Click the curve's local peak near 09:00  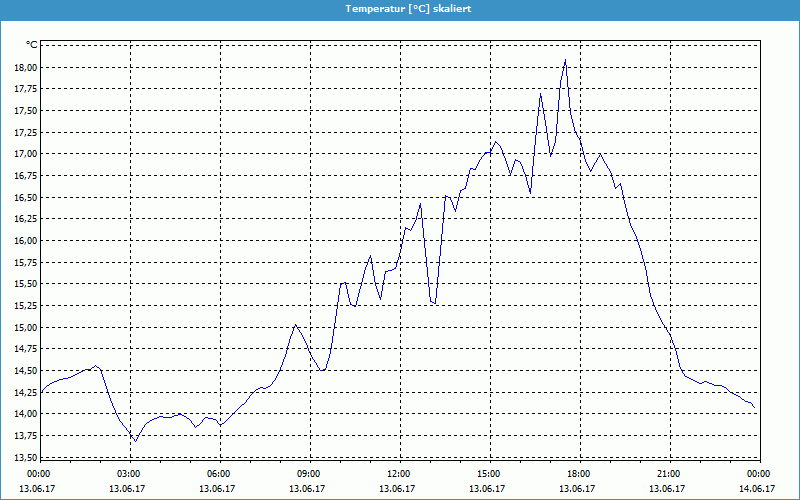295,325
